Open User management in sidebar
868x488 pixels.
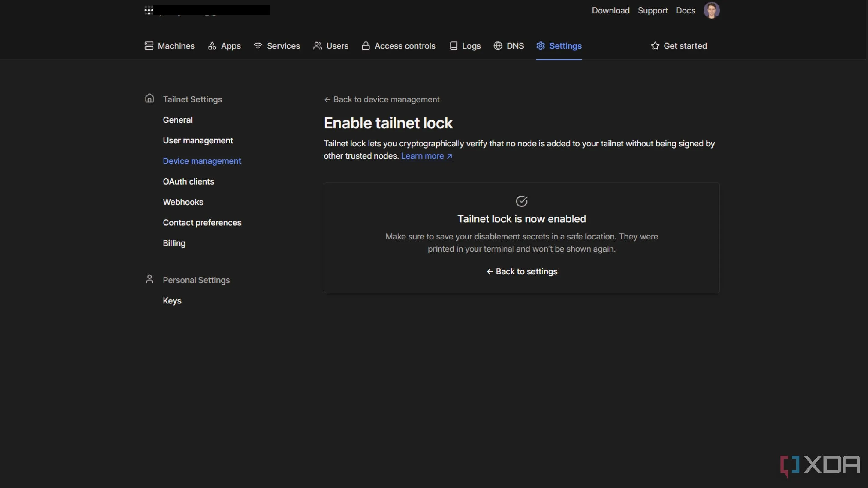click(x=198, y=140)
